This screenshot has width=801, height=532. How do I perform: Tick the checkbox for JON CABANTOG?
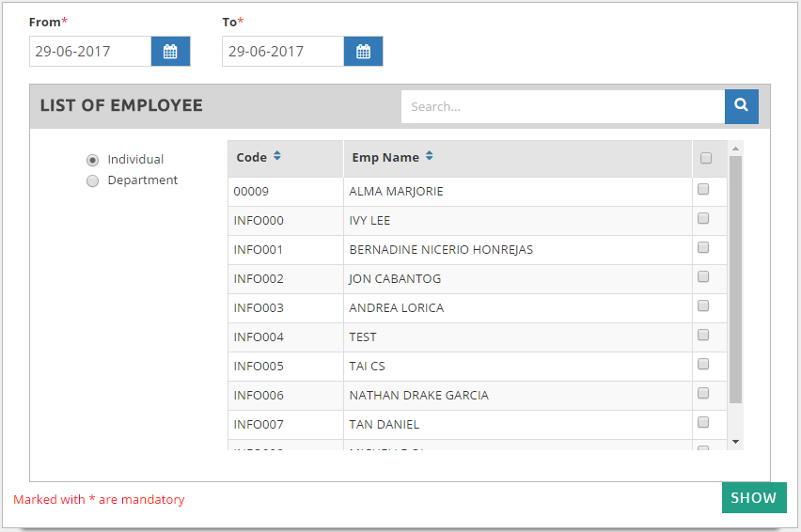point(703,277)
